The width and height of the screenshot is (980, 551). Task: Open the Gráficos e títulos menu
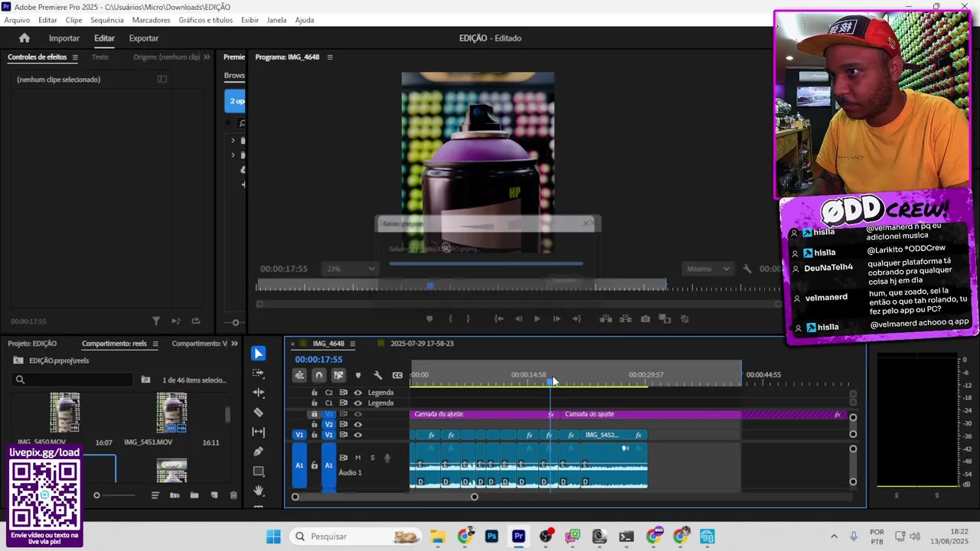(205, 20)
